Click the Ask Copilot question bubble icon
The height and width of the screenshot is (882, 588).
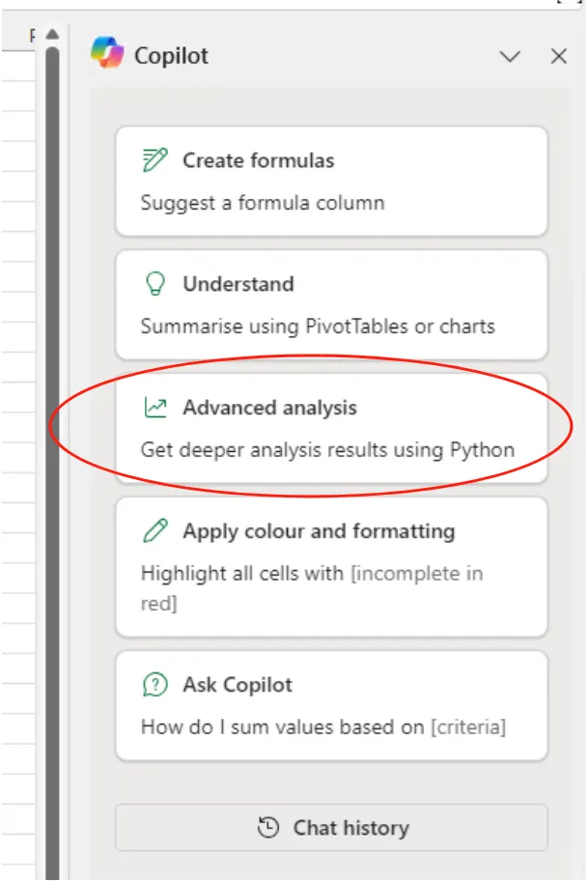tap(154, 685)
